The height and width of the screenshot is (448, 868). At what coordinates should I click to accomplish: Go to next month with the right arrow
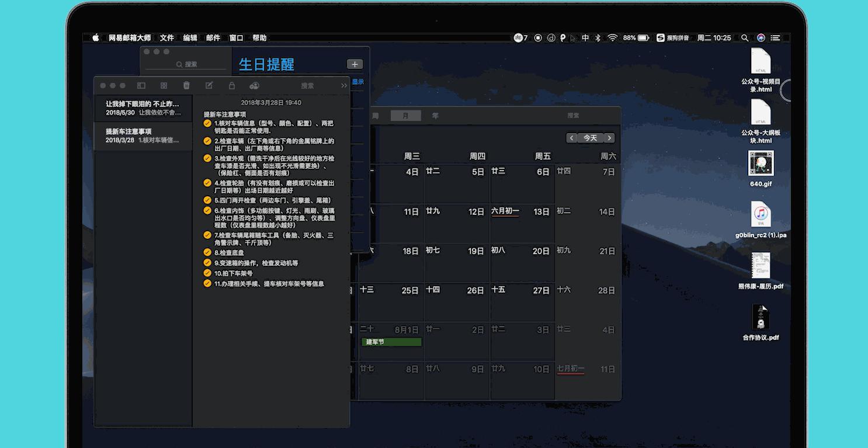[x=609, y=138]
